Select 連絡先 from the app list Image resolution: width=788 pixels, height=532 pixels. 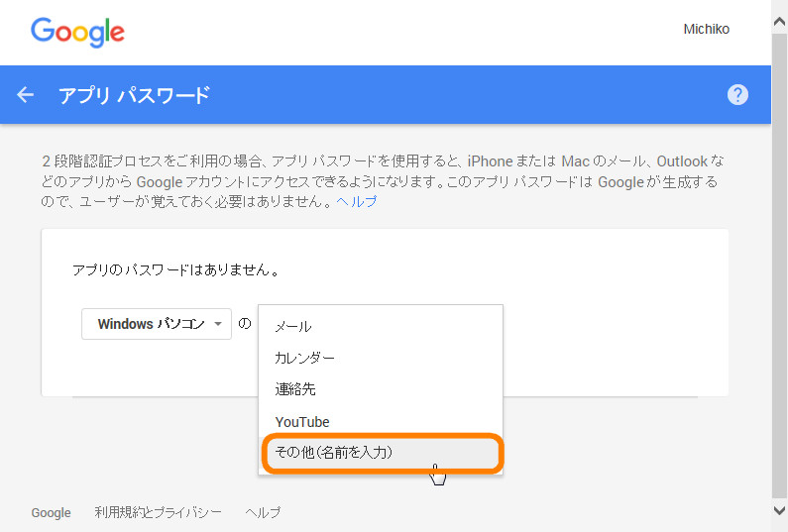click(x=381, y=389)
